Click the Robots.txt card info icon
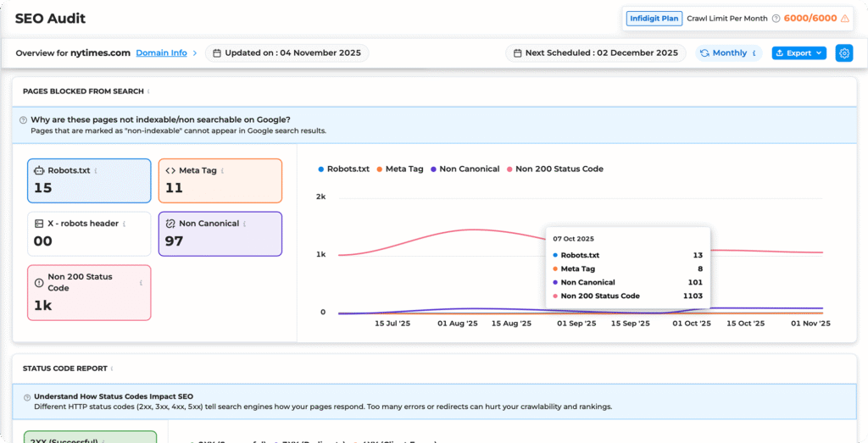 pyautogui.click(x=96, y=170)
